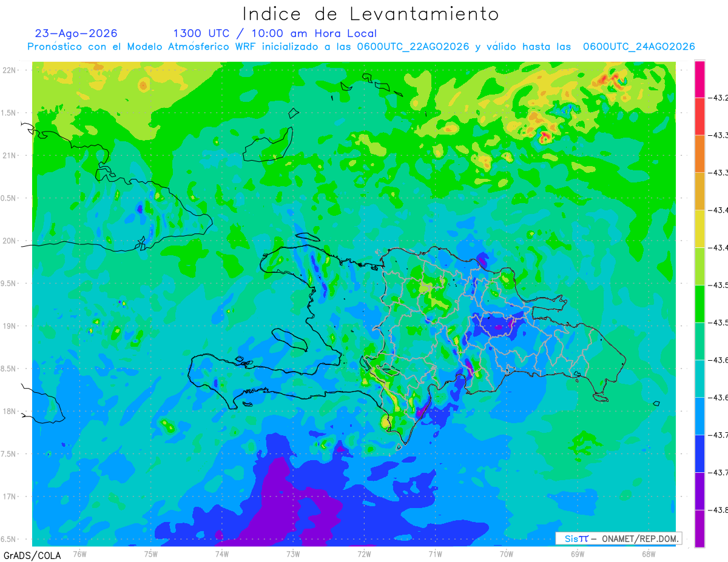This screenshot has width=728, height=562.
Task: Select the gold-ochre legend swatch
Action: point(699,192)
